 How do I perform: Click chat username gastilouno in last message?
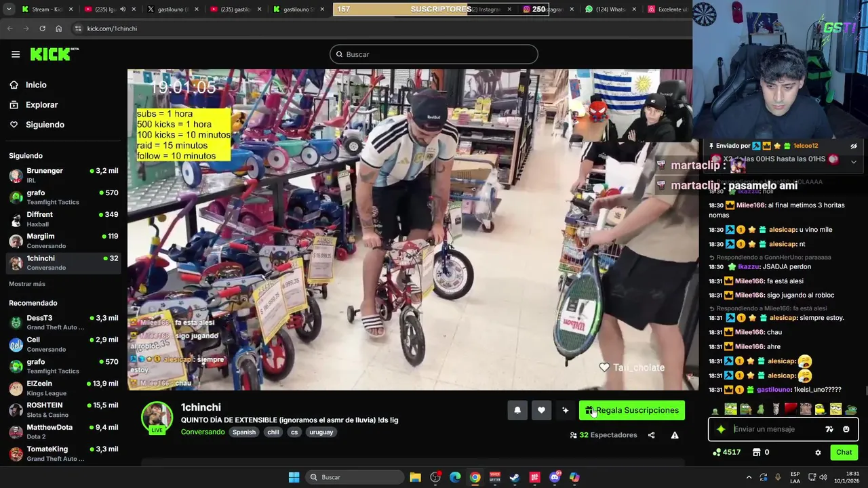pos(774,390)
